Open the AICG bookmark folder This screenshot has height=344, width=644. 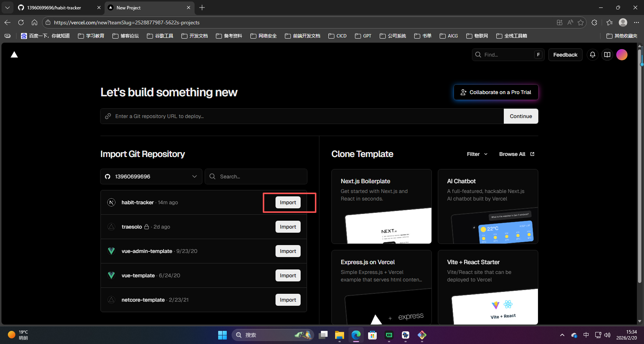point(449,36)
